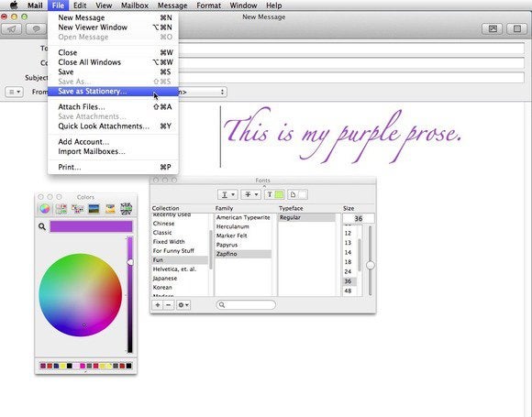Open the Apple menu

pos(14,5)
